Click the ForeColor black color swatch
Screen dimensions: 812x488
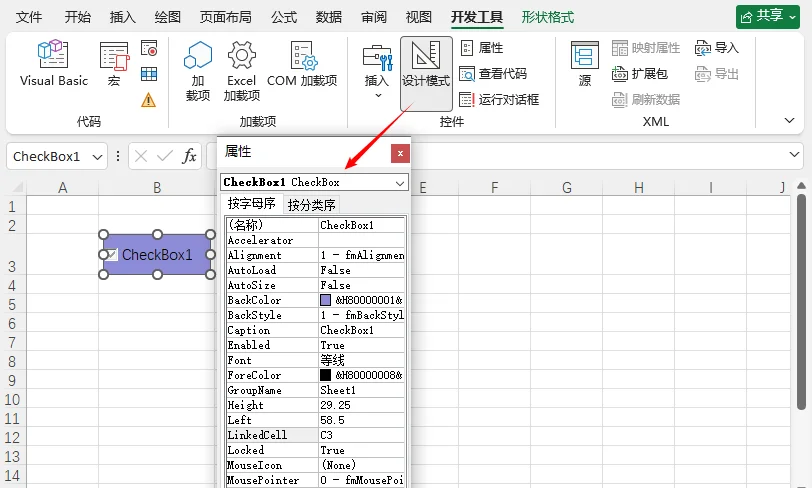pos(326,375)
